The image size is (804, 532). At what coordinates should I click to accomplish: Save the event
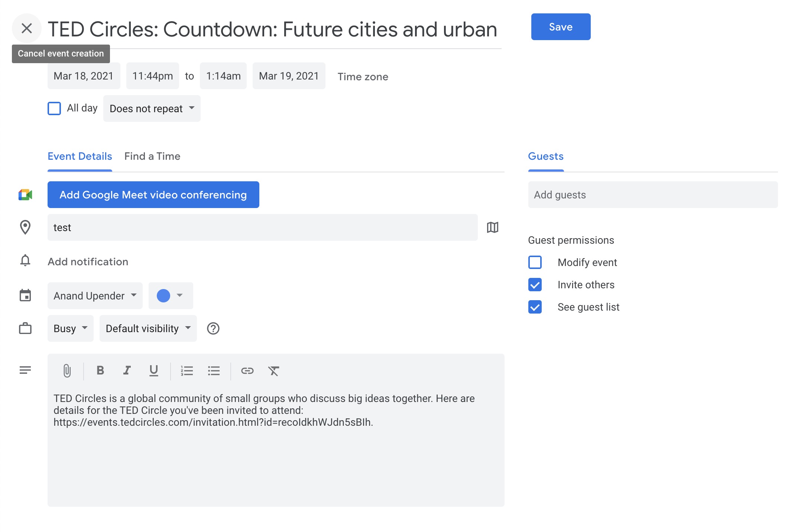click(561, 27)
